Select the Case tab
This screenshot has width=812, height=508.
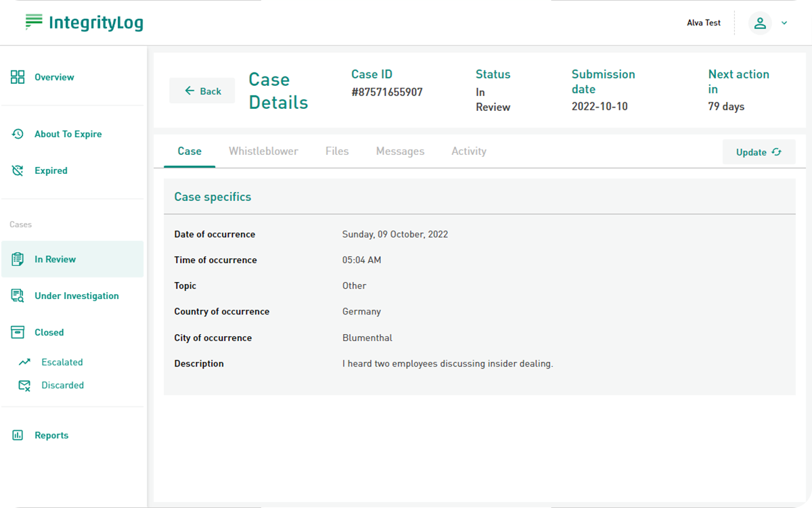click(x=189, y=152)
